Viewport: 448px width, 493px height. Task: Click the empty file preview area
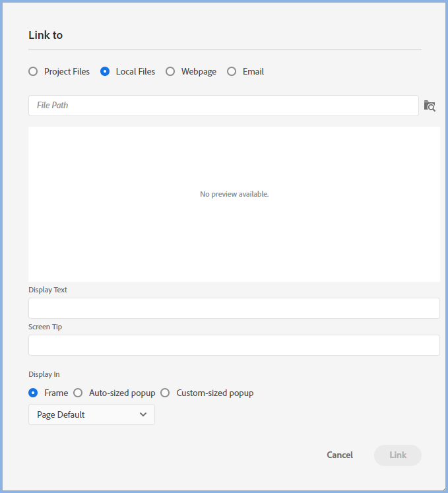coord(234,238)
